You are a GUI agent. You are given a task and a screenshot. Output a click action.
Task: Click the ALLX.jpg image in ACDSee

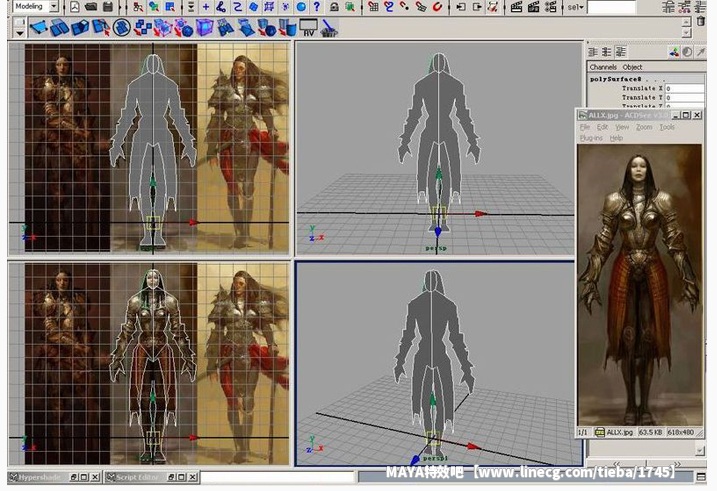point(639,285)
